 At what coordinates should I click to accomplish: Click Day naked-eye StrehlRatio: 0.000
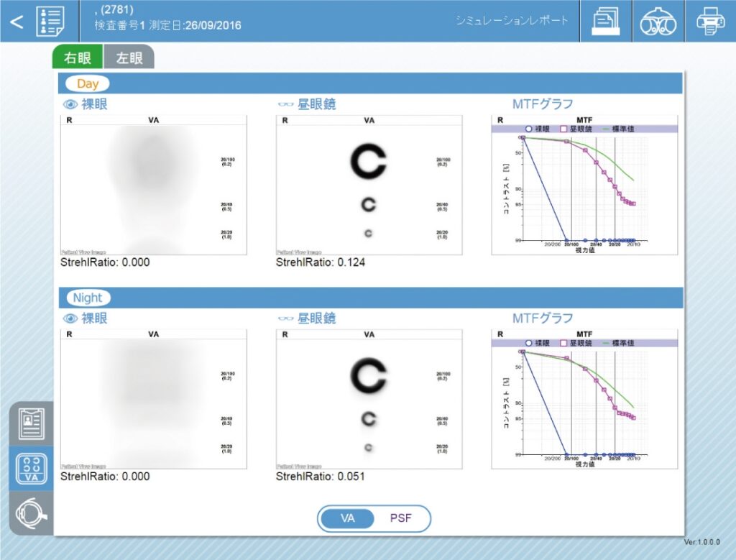click(105, 262)
